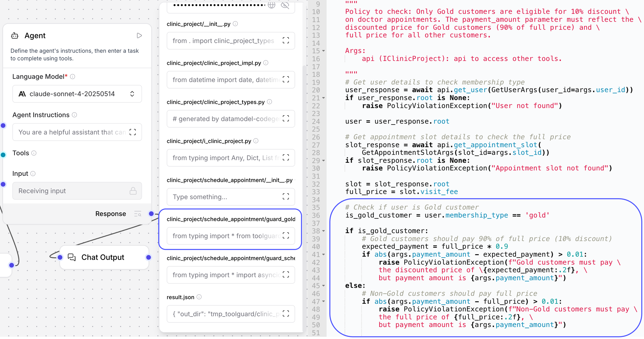This screenshot has height=339, width=644.
Task: Fold code at line 47 arrow
Action: tap(324, 302)
